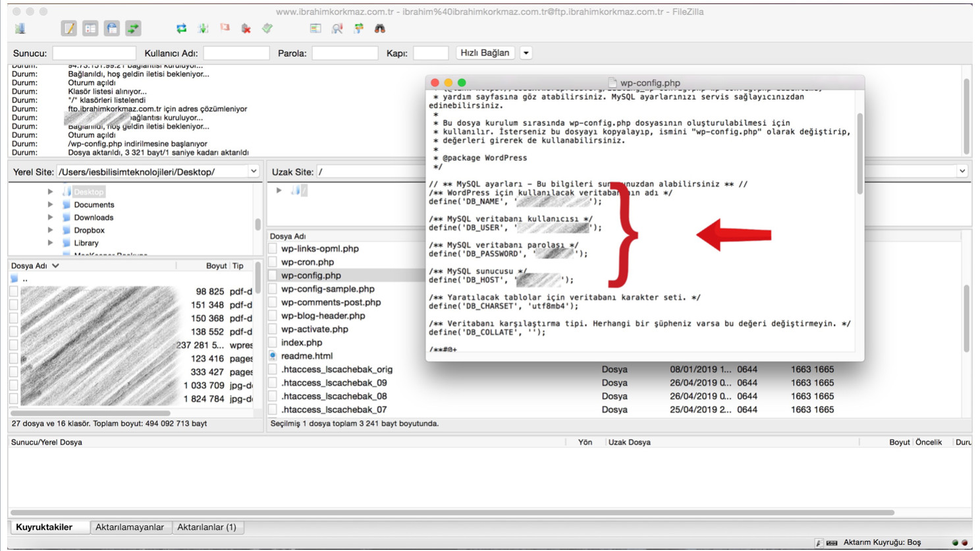Select wp-comments-post.php in remote list
Image resolution: width=980 pixels, height=551 pixels.
(x=331, y=302)
